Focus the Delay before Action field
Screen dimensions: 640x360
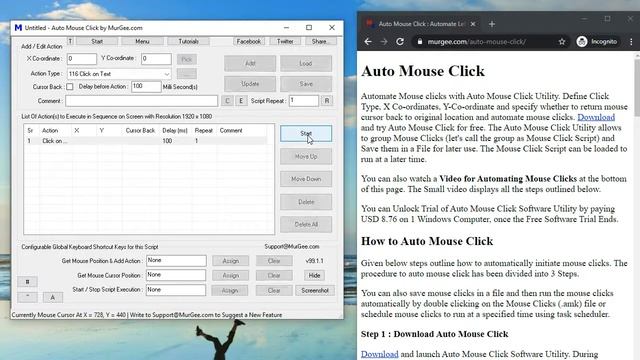click(x=146, y=86)
